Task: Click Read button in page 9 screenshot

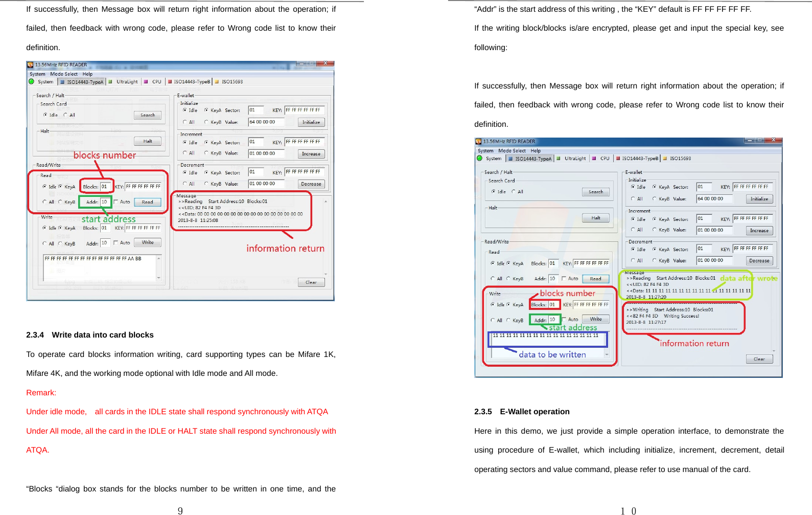Action: [148, 202]
